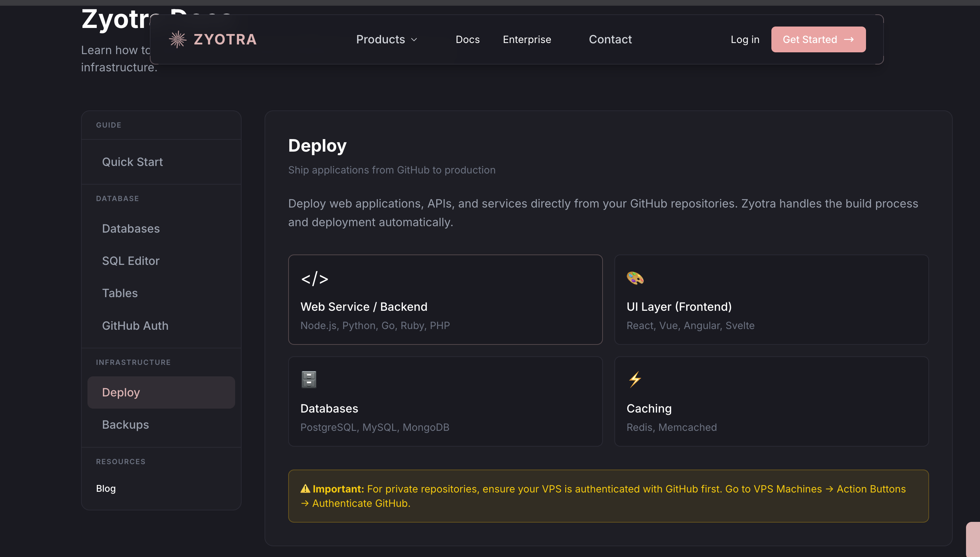Click the ZYOTRA sunburst logo icon
This screenshot has height=557, width=980.
177,39
